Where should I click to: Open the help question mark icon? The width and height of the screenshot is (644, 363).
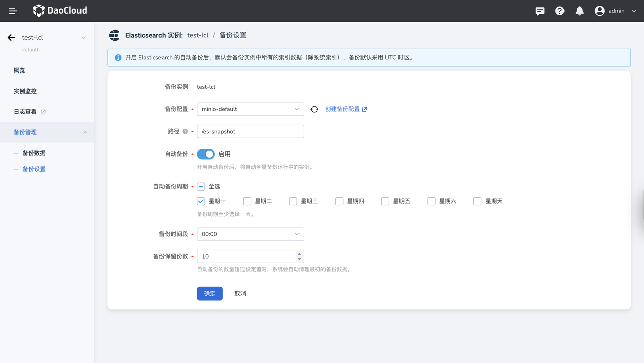click(559, 11)
